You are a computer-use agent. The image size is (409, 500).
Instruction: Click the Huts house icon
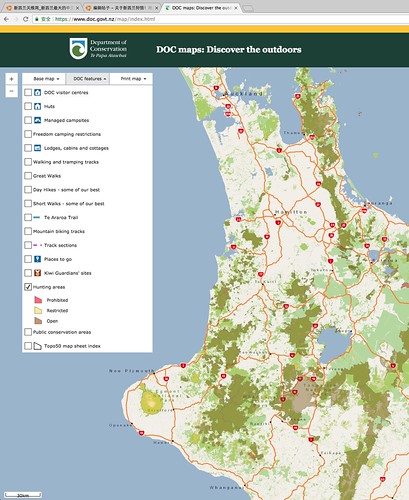38,106
